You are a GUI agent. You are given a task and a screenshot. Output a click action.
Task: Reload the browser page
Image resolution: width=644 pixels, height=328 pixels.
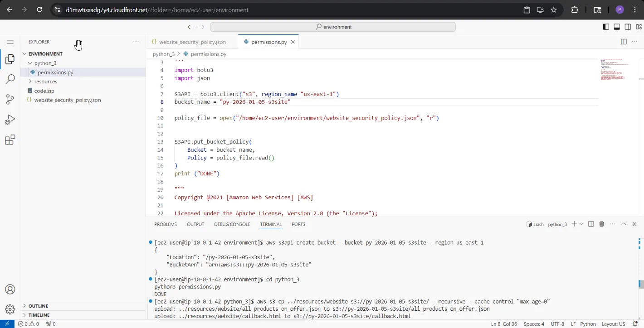tap(39, 10)
